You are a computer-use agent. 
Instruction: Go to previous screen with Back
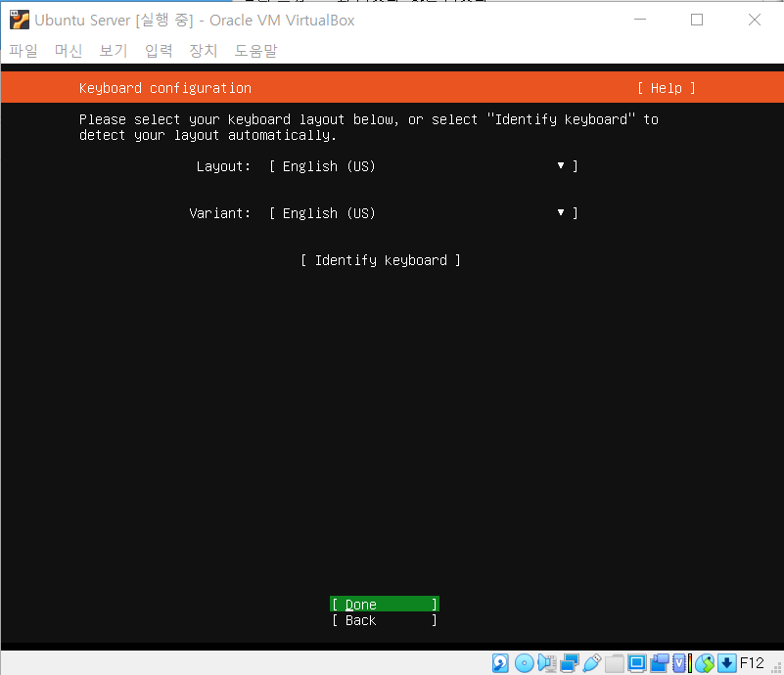tap(385, 620)
